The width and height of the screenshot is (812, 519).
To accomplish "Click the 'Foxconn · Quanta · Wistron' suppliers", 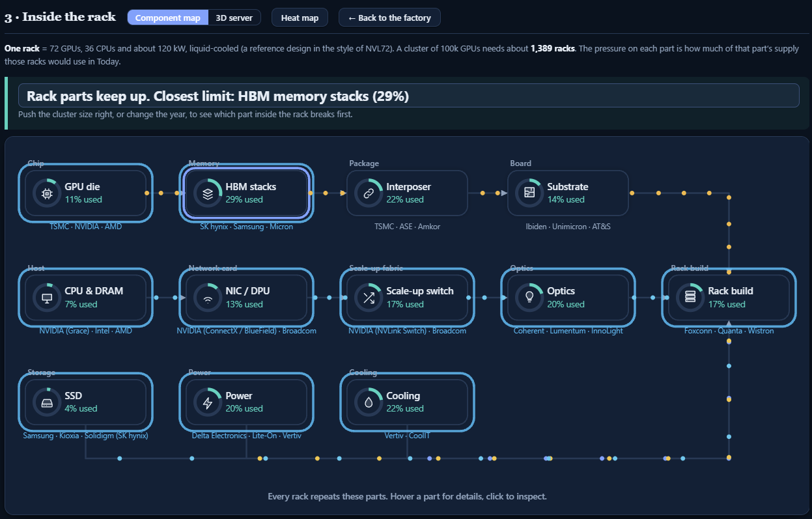I will coord(729,331).
